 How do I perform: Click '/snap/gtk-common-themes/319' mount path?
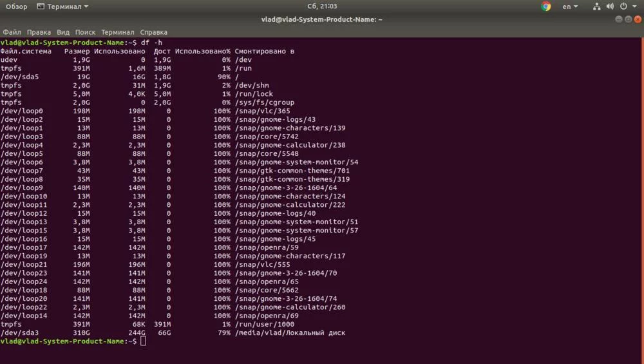pos(292,179)
